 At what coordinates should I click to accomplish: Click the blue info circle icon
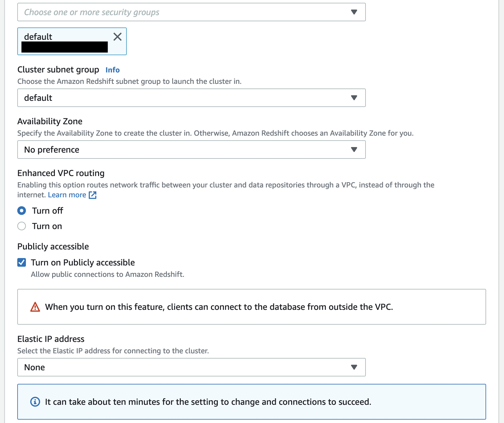[35, 402]
